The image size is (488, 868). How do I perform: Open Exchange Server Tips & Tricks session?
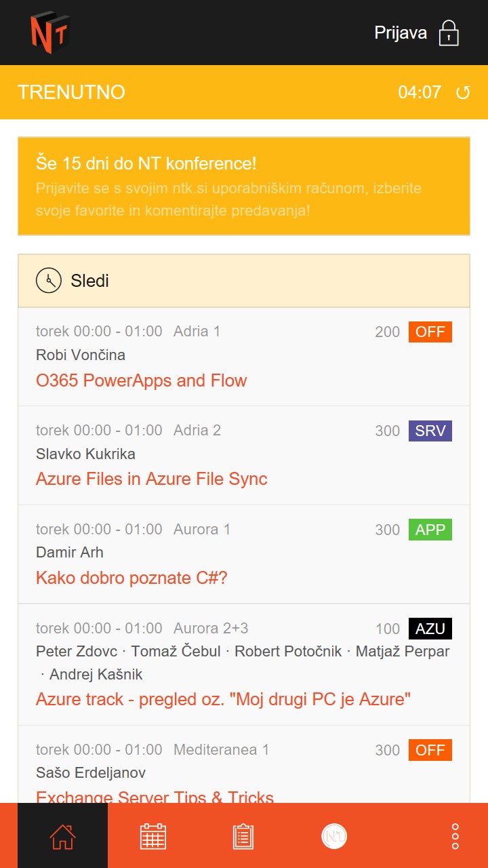click(155, 796)
